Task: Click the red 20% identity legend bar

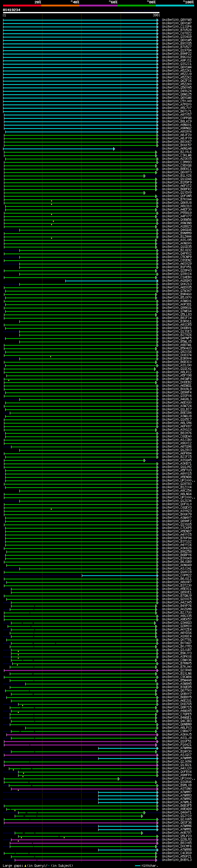Action: (x=22, y=6)
